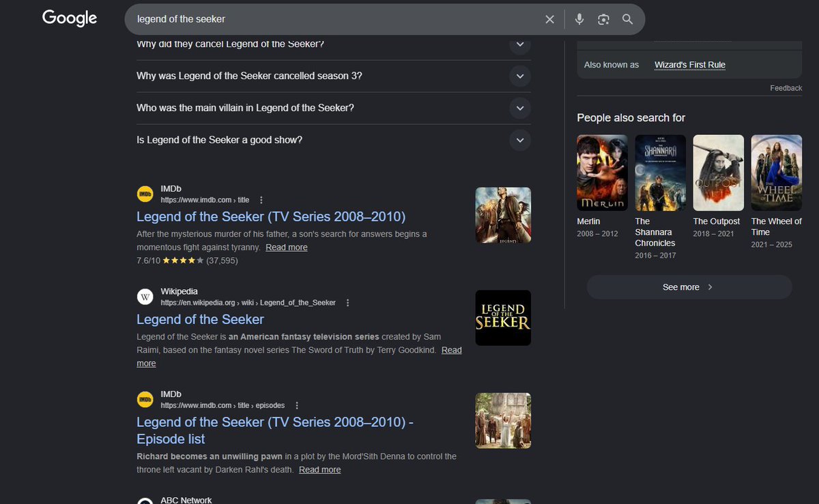Click 'The Wheel of Time' title text
The height and width of the screenshot is (504, 819).
777,226
